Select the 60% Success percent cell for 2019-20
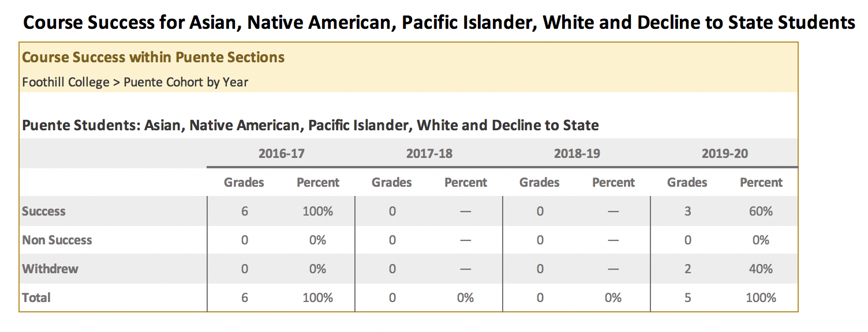This screenshot has width=868, height=332. [761, 211]
